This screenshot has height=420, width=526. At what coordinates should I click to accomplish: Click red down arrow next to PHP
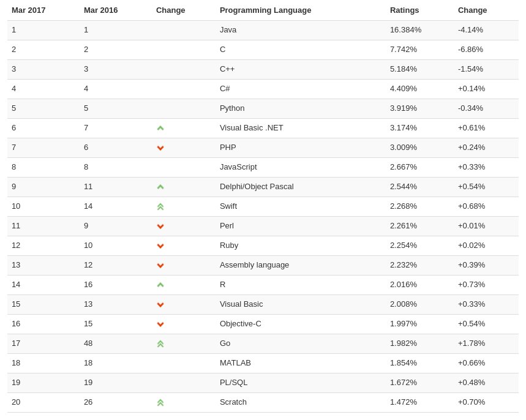pos(160,148)
